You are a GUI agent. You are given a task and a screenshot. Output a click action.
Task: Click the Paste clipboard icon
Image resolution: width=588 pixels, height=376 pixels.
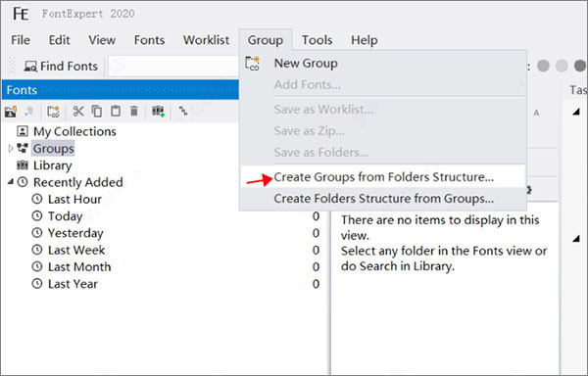pos(116,112)
